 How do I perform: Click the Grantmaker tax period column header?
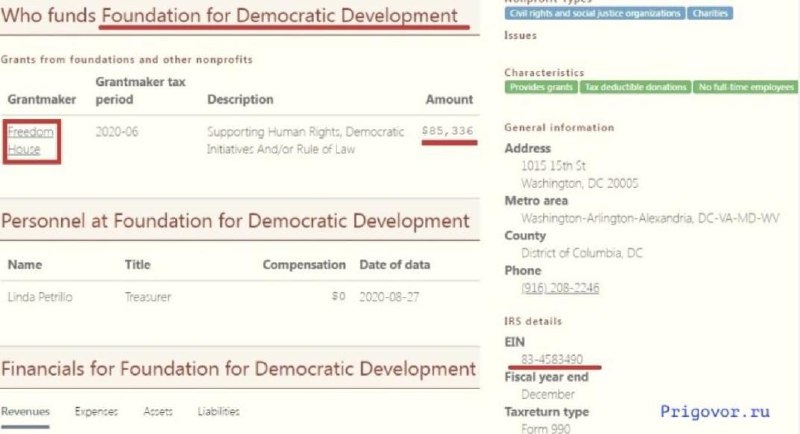click(140, 90)
